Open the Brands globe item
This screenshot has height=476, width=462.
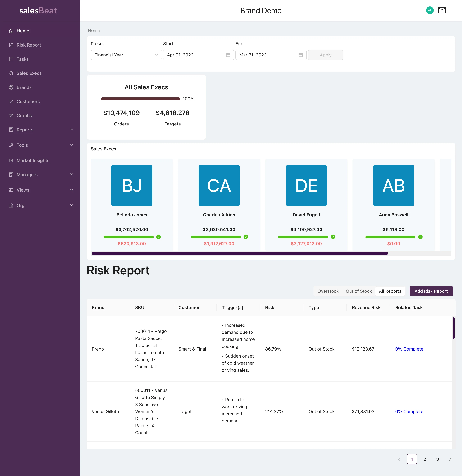tap(24, 87)
